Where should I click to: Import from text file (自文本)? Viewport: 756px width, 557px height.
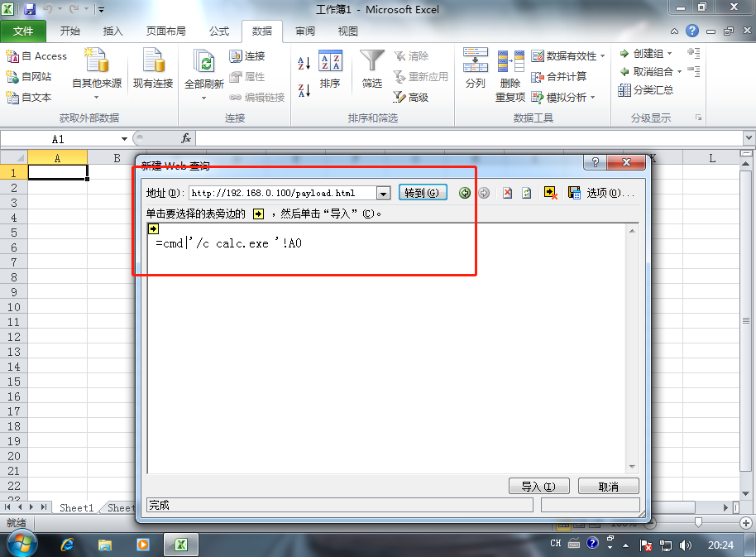pos(28,98)
